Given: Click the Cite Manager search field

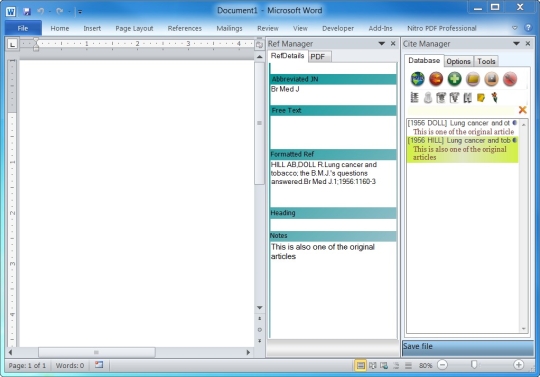Looking at the screenshot, I should (461, 110).
